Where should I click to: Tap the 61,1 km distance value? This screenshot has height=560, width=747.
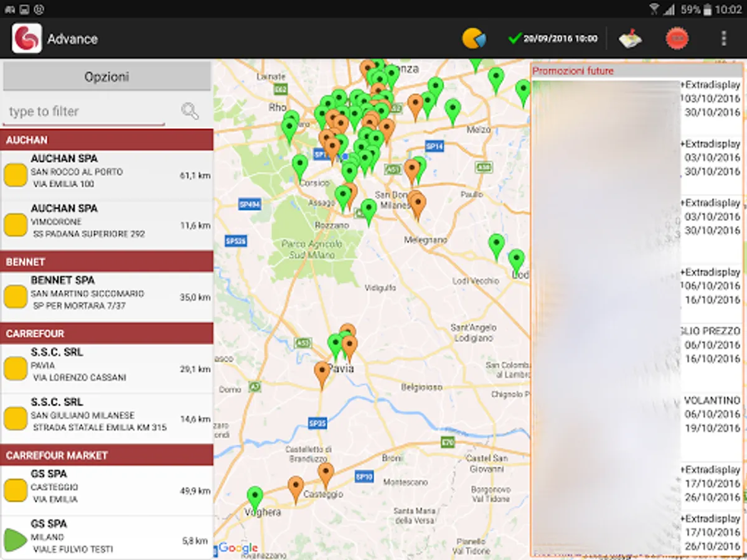[195, 176]
